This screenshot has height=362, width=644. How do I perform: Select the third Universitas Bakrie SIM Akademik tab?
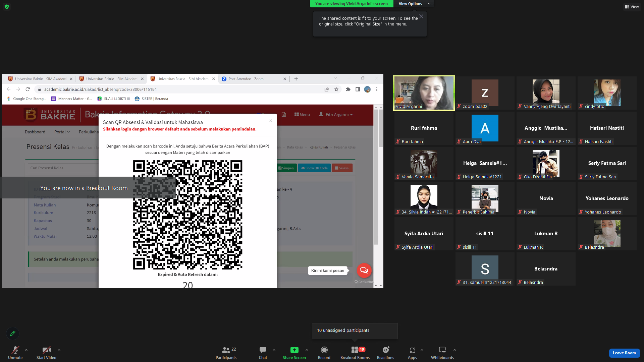[x=183, y=79]
